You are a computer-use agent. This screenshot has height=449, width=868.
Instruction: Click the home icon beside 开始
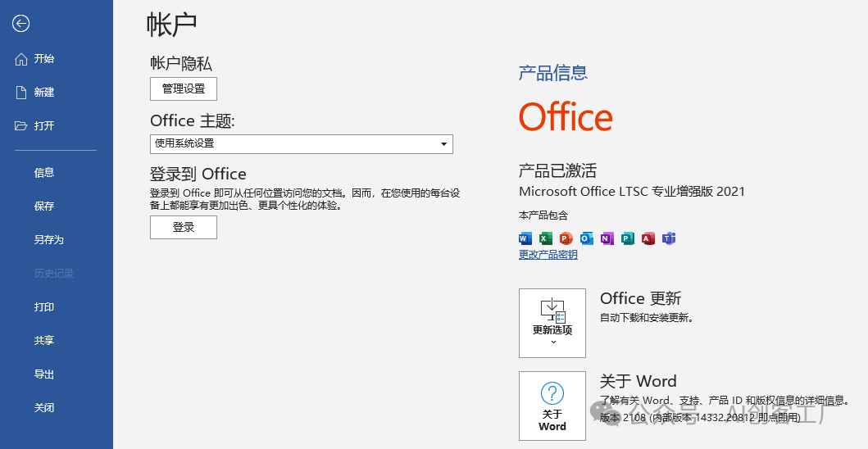point(21,59)
